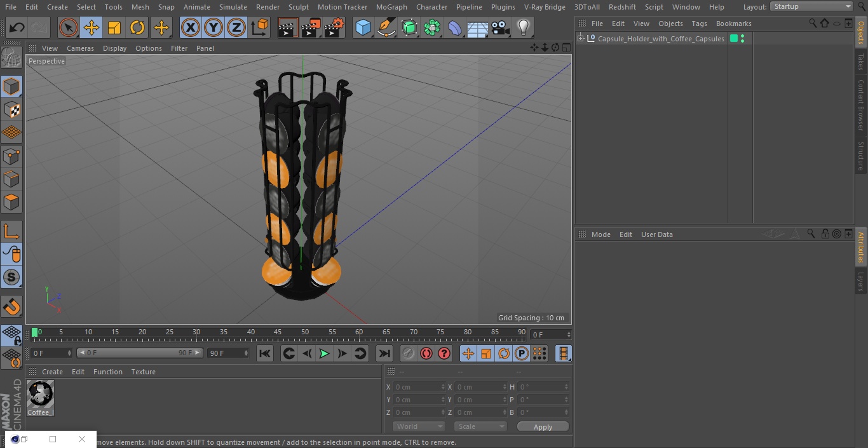Switch to the Content Browser tab
The height and width of the screenshot is (448, 868).
861,104
